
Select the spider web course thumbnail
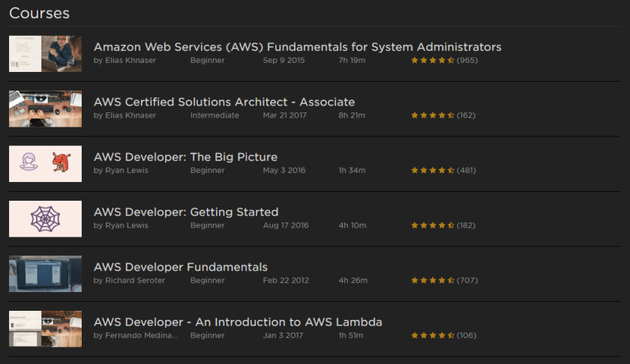pos(45,219)
